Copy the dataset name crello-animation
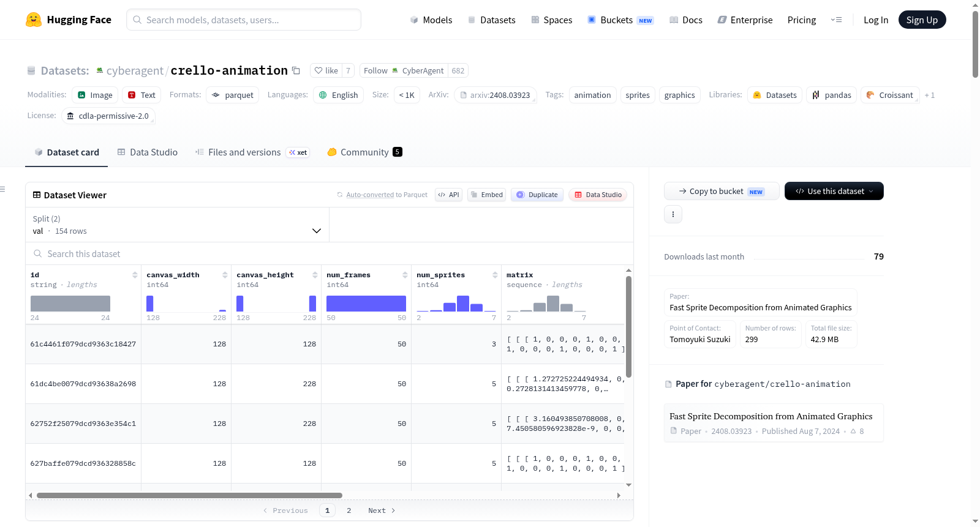 pyautogui.click(x=296, y=70)
